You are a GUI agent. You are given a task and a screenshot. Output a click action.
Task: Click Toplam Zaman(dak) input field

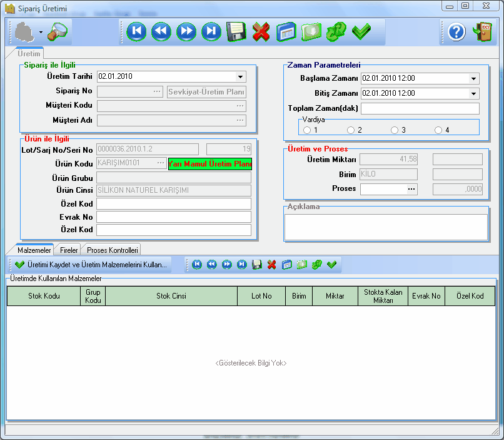[x=420, y=108]
